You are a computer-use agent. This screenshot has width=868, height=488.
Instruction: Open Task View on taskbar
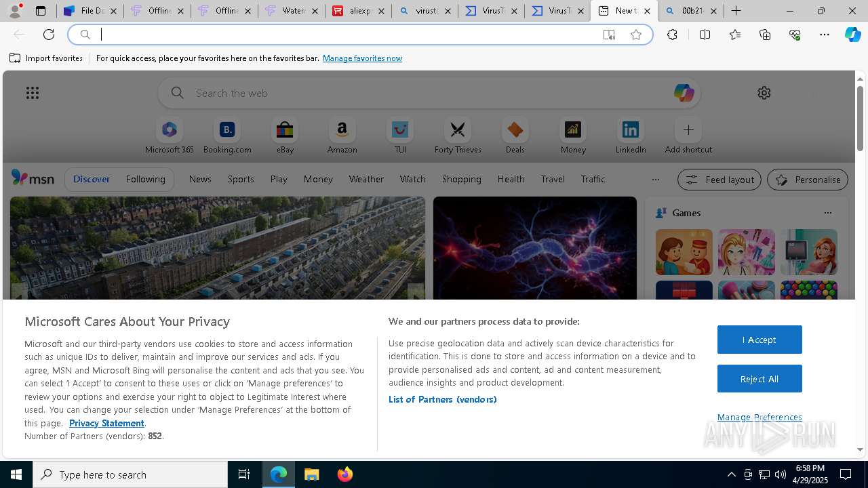pos(244,474)
